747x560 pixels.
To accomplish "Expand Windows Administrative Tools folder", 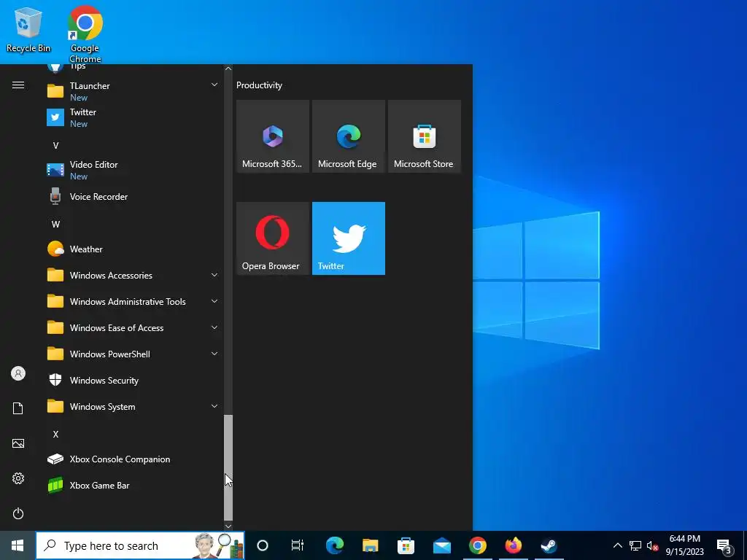I will point(132,301).
